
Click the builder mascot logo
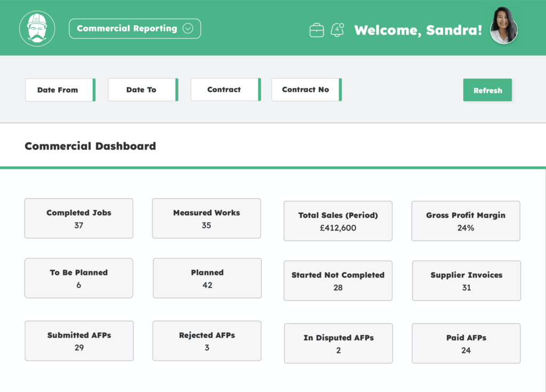point(37,29)
